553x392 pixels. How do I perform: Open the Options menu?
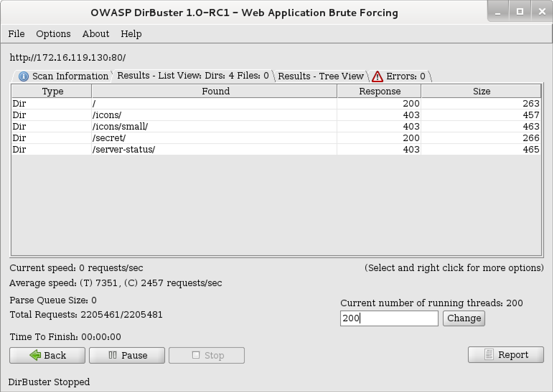[53, 34]
